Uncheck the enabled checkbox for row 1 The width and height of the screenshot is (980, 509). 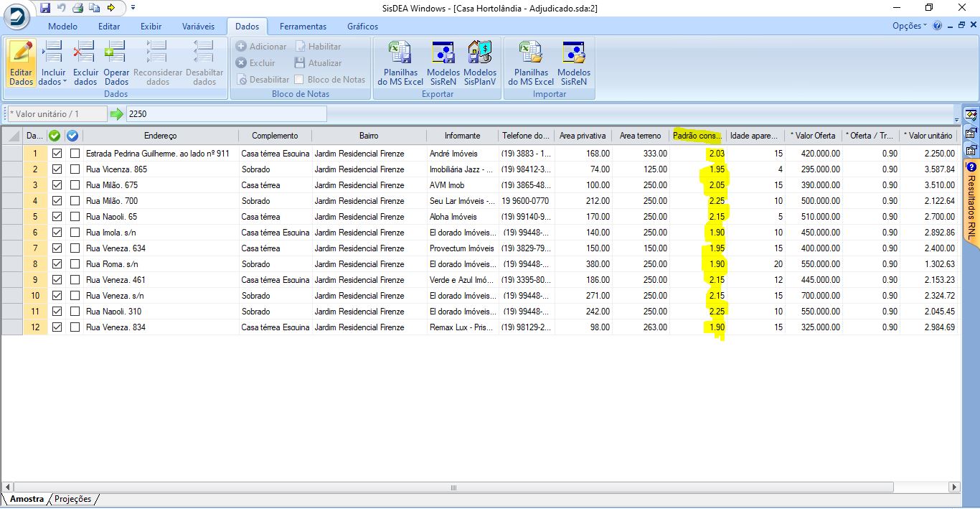[x=57, y=153]
